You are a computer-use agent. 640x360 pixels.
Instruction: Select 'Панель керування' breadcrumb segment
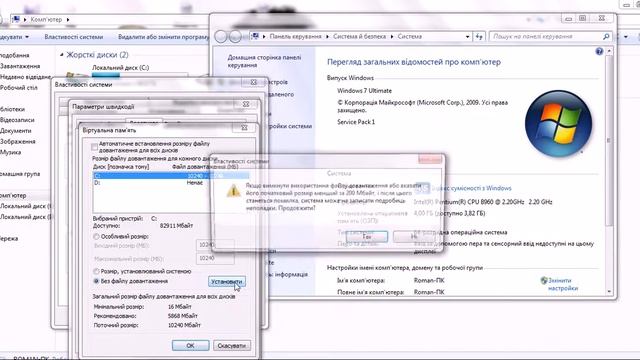[296, 37]
